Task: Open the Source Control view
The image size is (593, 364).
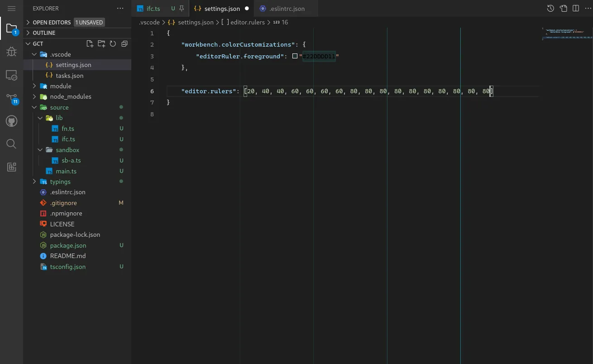Action: point(11,98)
